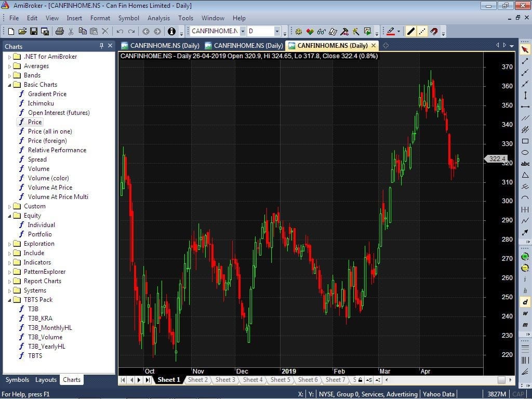Expand the .NET for AmiBroker folder
532x399 pixels.
pos(9,57)
